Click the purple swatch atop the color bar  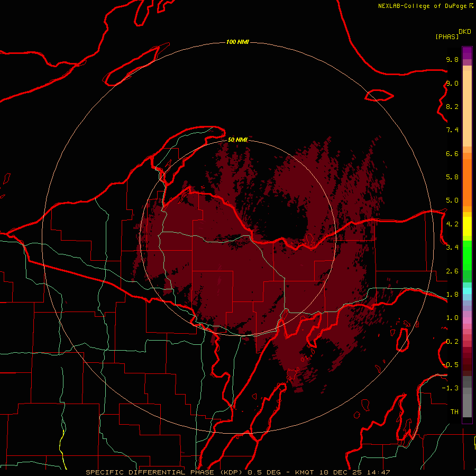click(467, 53)
